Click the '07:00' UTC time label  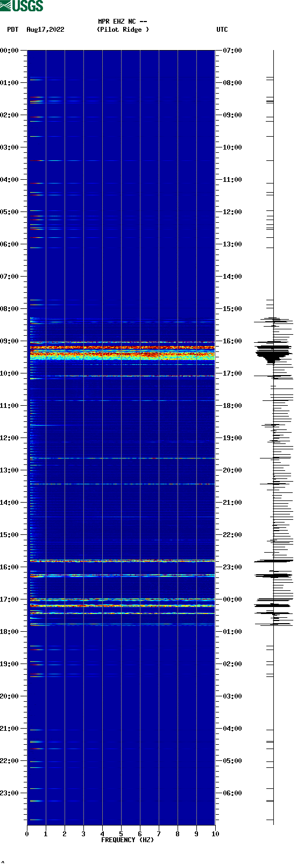[x=232, y=51]
